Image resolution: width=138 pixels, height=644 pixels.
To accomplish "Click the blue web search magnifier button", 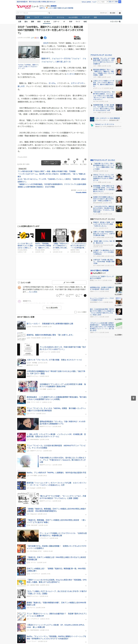I will pyautogui.click(x=120, y=2).
